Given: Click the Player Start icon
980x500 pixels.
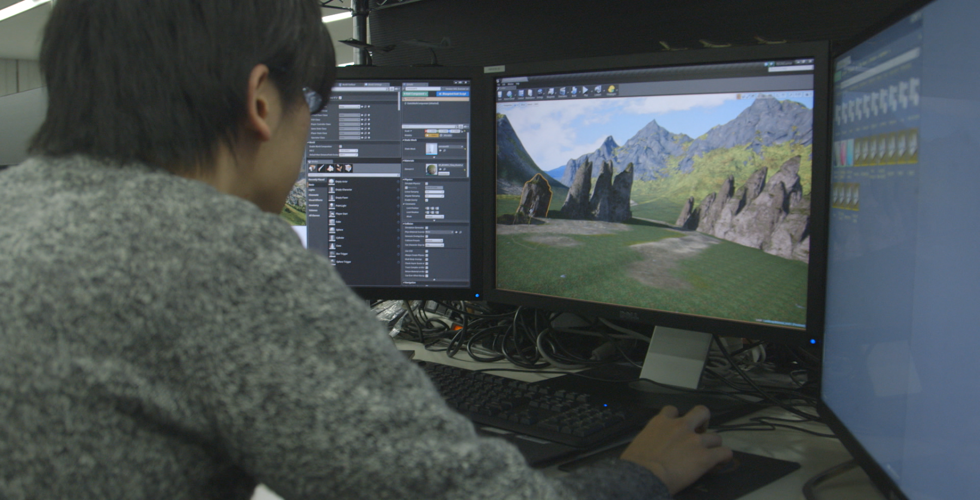Looking at the screenshot, I should (x=332, y=214).
